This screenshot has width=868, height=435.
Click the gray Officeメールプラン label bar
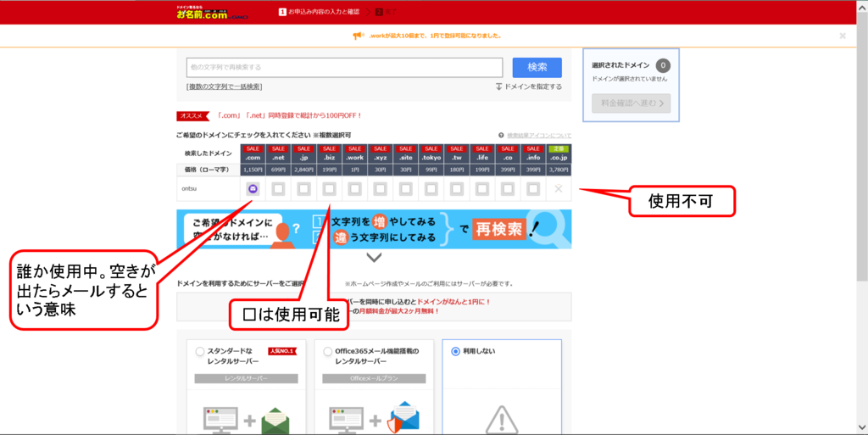point(374,378)
